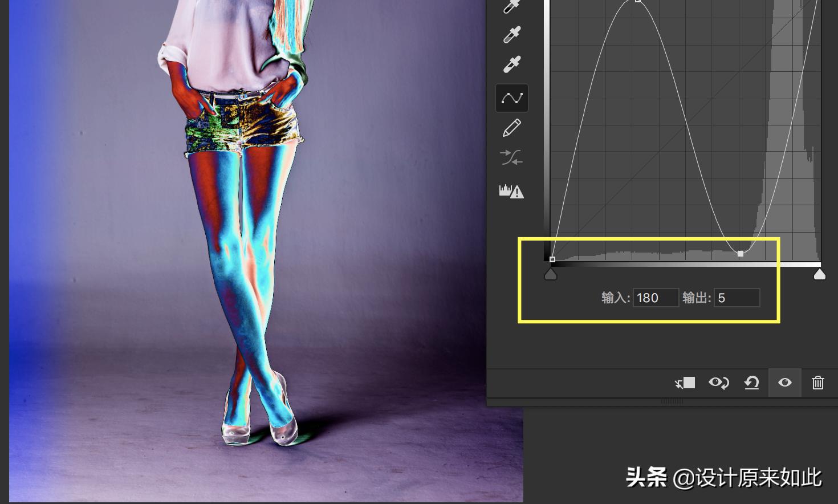View previous state of the adjustment
Screen dimensions: 838x504
(718, 383)
